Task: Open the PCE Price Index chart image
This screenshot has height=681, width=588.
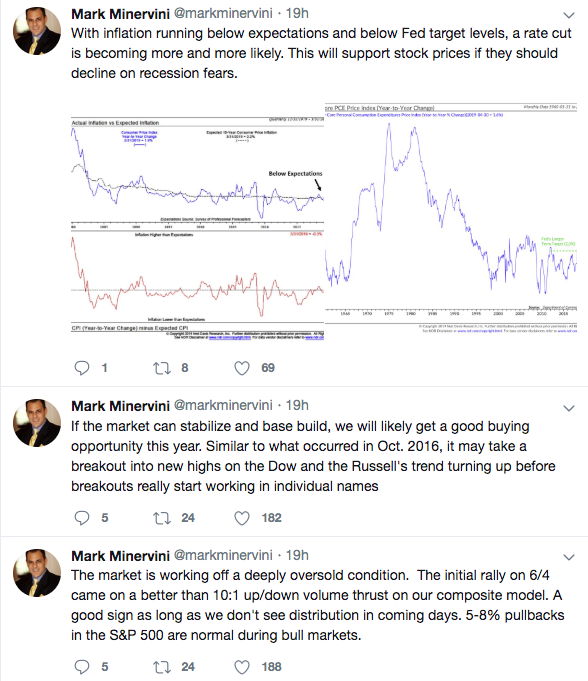Action: 451,218
